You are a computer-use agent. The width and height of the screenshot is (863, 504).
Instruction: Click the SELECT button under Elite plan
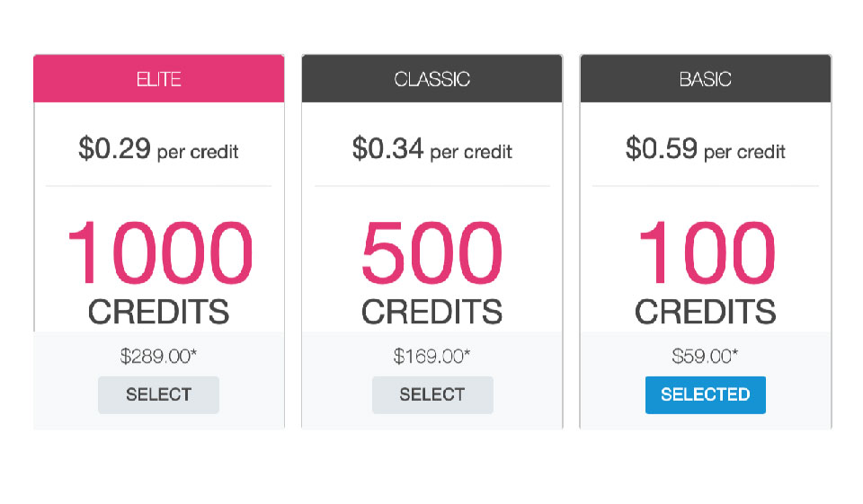(x=158, y=394)
